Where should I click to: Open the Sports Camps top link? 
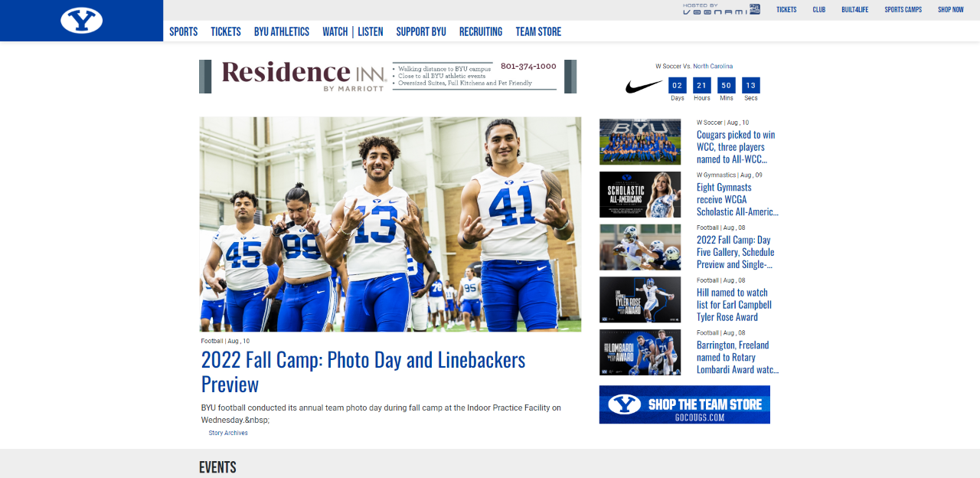click(x=903, y=10)
